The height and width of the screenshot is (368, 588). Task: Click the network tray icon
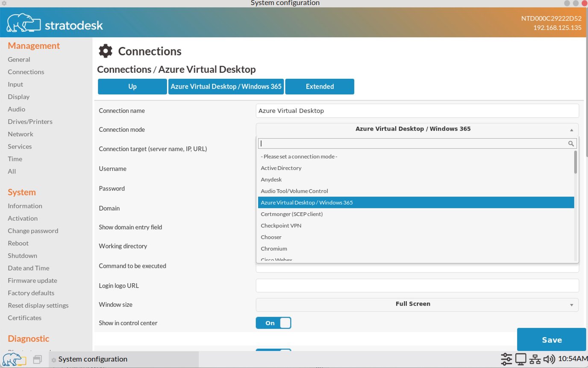(x=535, y=359)
